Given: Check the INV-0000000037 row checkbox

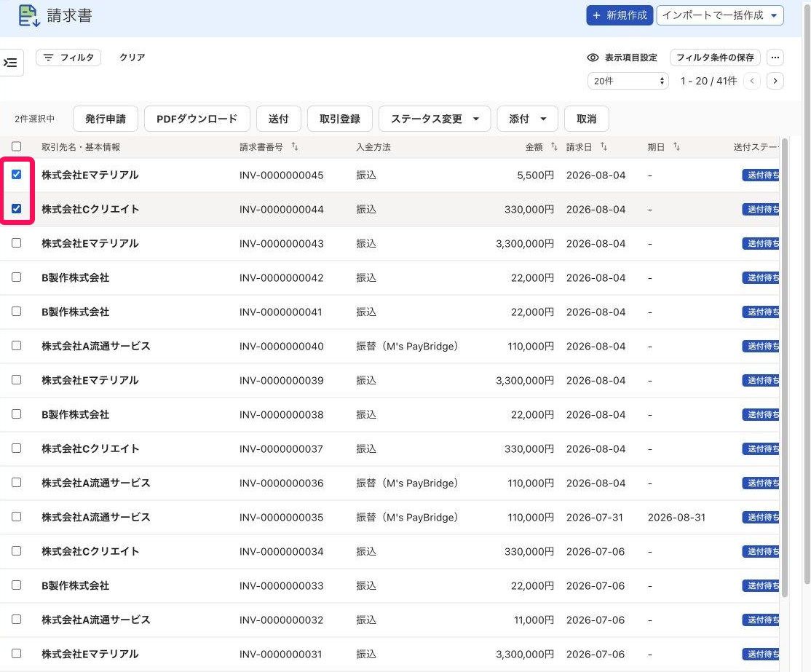Looking at the screenshot, I should tap(17, 448).
